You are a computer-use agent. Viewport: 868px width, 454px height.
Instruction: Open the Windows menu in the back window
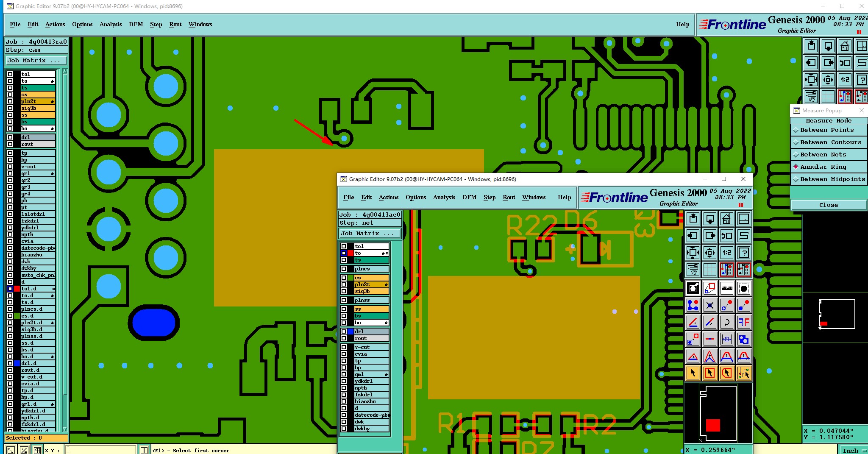[200, 25]
